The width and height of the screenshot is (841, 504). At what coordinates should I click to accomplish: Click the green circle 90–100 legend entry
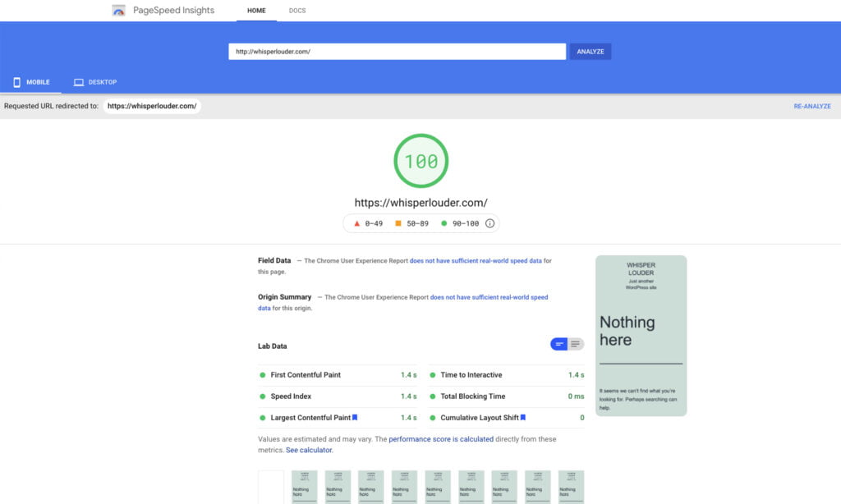click(x=460, y=223)
